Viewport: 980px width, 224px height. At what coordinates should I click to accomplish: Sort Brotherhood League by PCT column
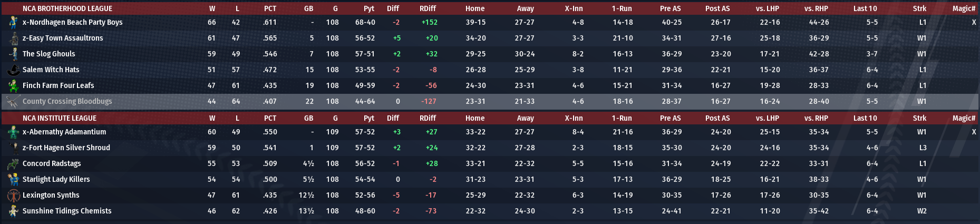coord(270,8)
